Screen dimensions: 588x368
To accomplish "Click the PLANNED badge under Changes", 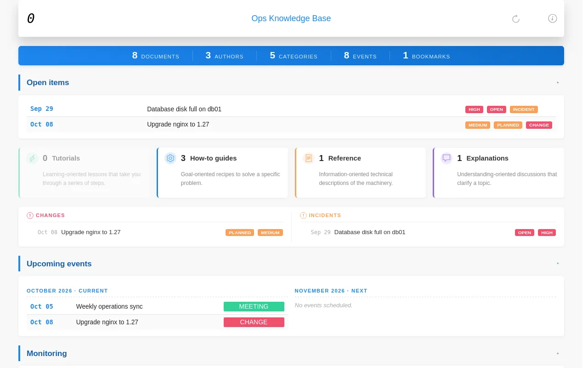I will 240,233.
